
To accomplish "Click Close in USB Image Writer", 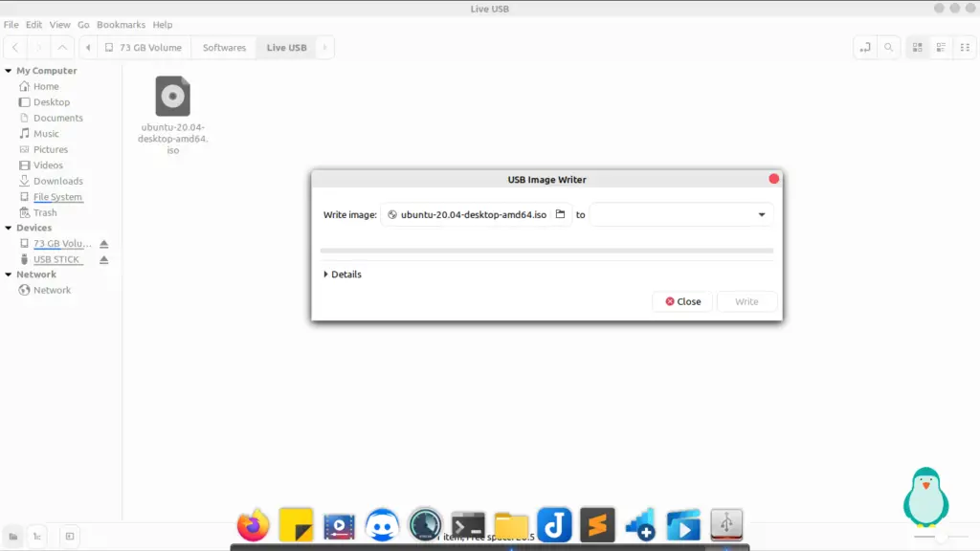I will click(x=682, y=301).
